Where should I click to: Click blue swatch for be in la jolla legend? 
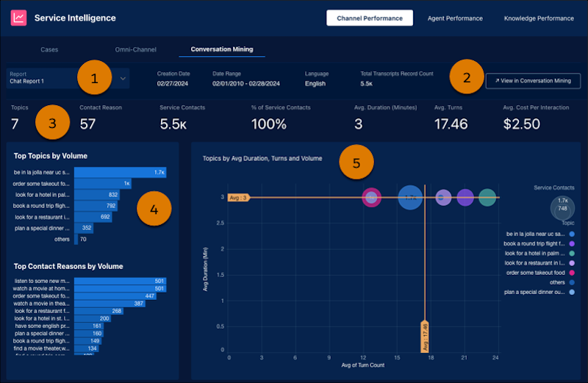pyautogui.click(x=572, y=234)
